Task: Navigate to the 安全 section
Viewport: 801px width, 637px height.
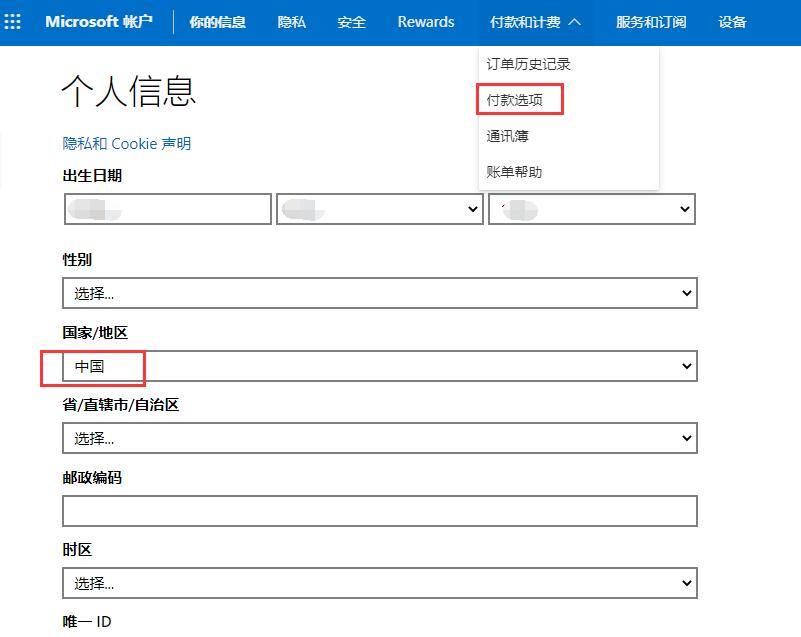Action: [351, 21]
